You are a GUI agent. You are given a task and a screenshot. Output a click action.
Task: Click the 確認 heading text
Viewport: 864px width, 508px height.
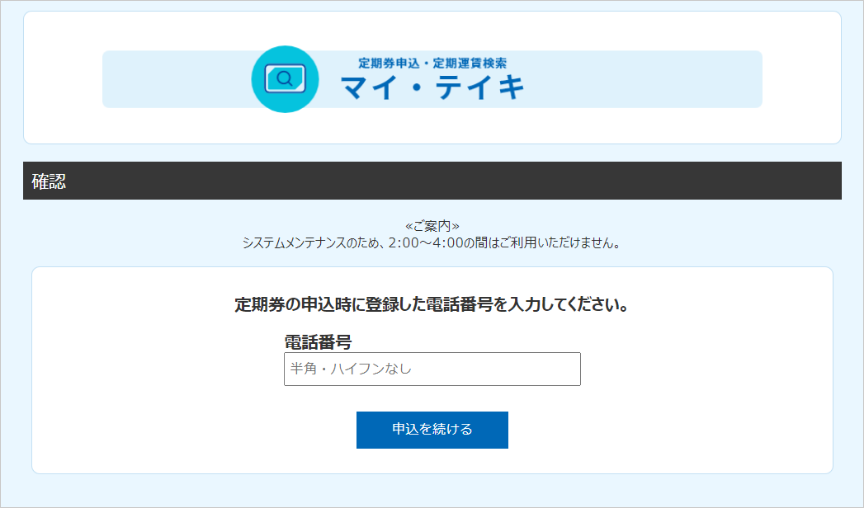(49, 182)
